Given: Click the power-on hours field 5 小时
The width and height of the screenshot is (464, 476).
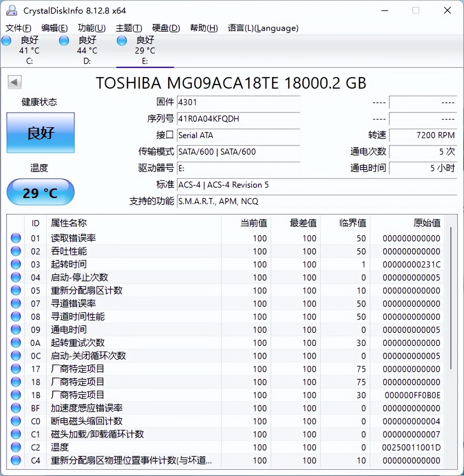Looking at the screenshot, I should click(423, 168).
